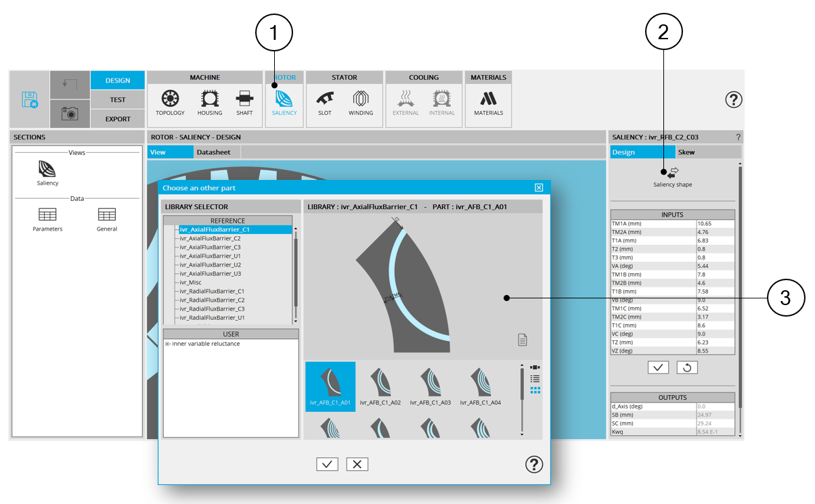Open the Winding design icon
Viewport: 815px width, 504px height.
(361, 101)
